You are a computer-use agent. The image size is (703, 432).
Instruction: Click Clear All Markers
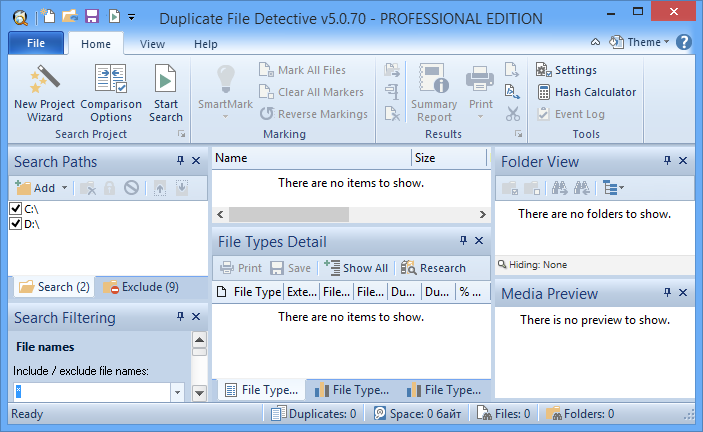(312, 92)
